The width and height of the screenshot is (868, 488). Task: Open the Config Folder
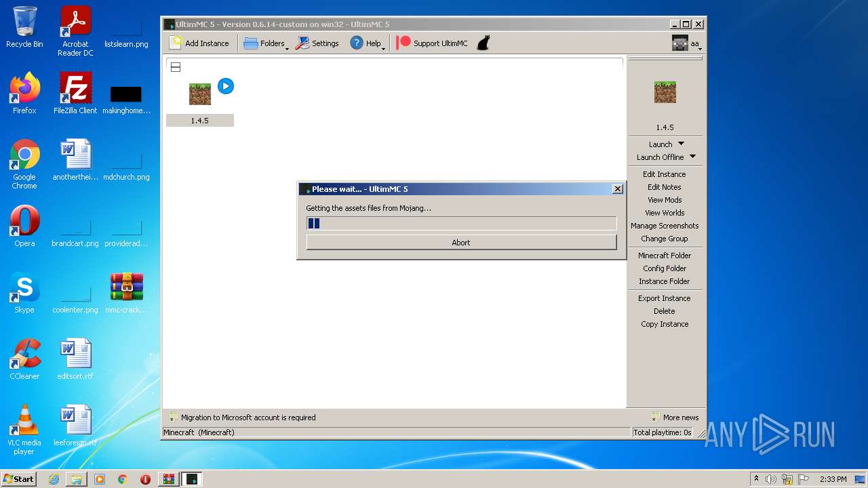click(665, 268)
